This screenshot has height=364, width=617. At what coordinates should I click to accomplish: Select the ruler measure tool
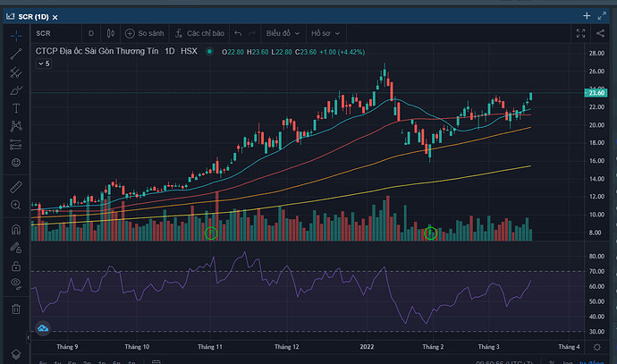pos(15,189)
